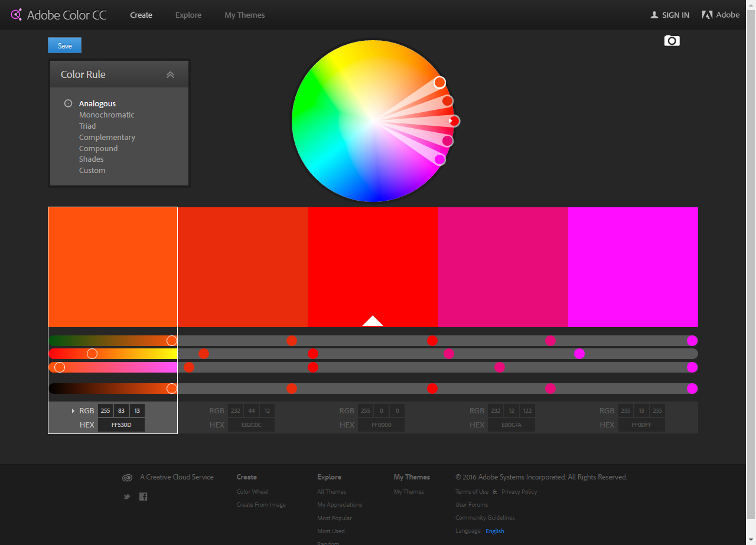Switch to the Explore tab
This screenshot has width=756, height=545.
point(188,15)
